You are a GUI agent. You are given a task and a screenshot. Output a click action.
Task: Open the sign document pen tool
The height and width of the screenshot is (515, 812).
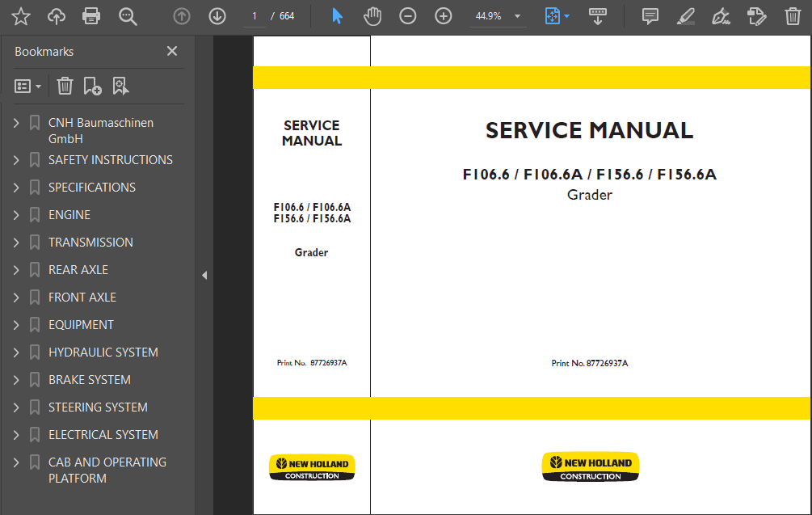721,17
